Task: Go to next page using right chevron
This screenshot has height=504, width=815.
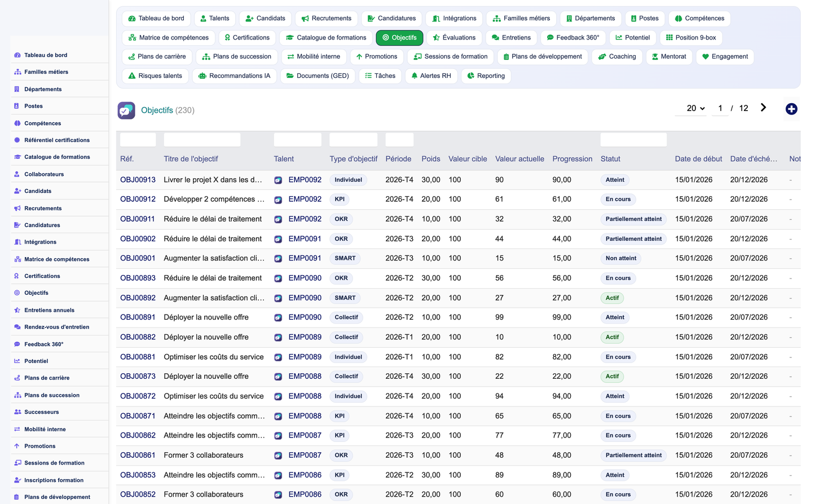Action: pos(763,108)
